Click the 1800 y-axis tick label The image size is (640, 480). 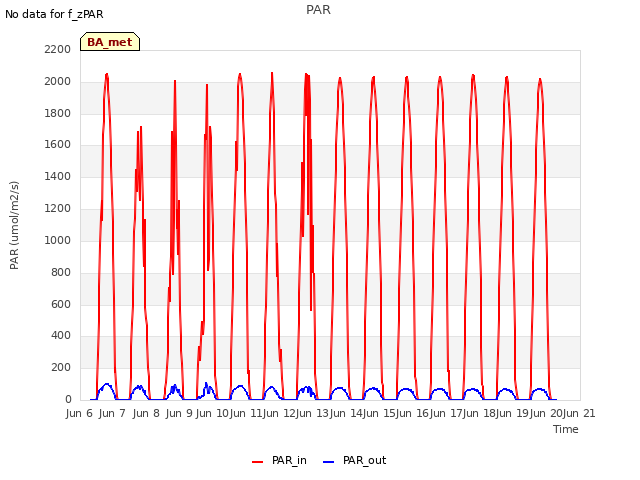(x=58, y=113)
